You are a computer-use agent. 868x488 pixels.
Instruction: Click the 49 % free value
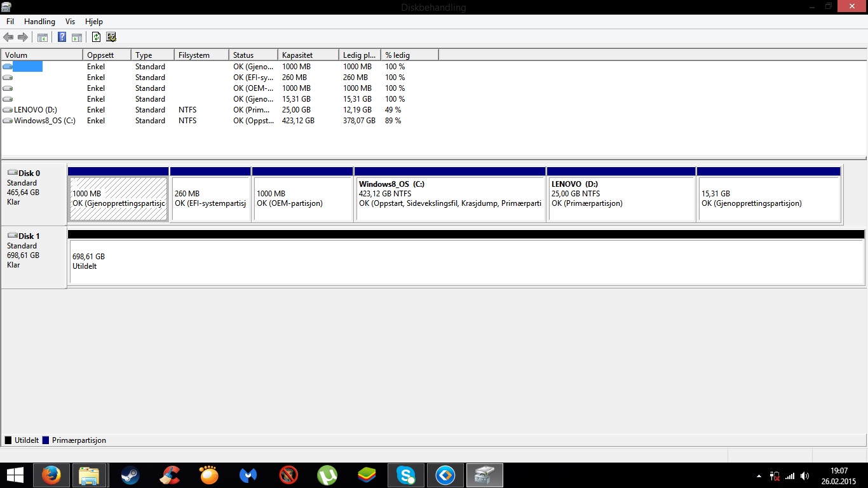click(x=393, y=110)
